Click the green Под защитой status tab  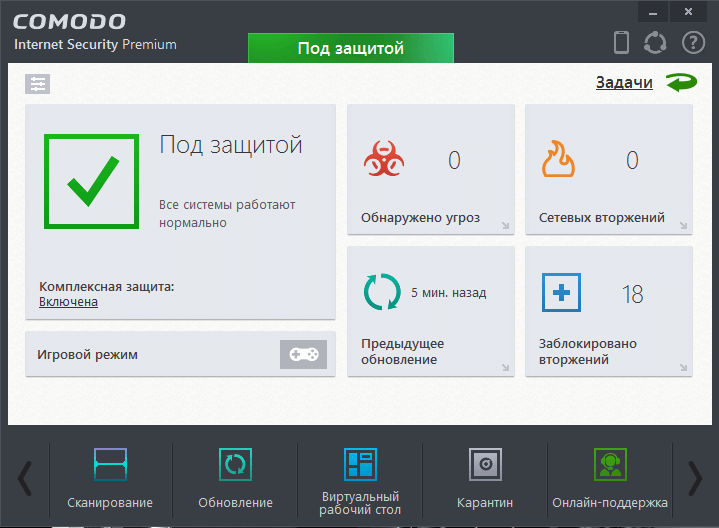(x=351, y=48)
